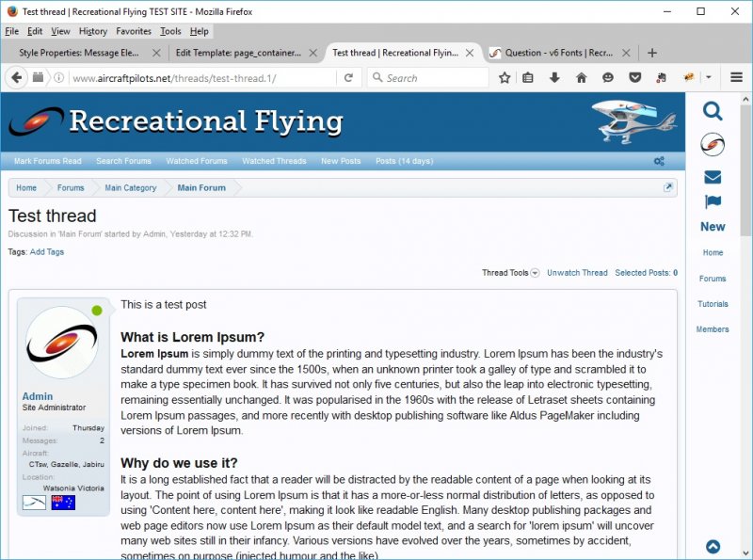The image size is (753, 560).
Task: Open the Admin username link
Action: [x=38, y=396]
